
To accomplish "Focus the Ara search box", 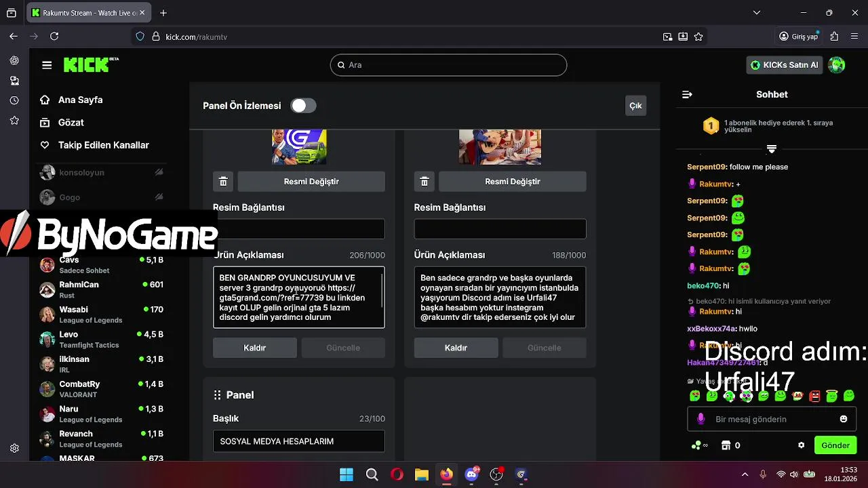I will (x=448, y=65).
